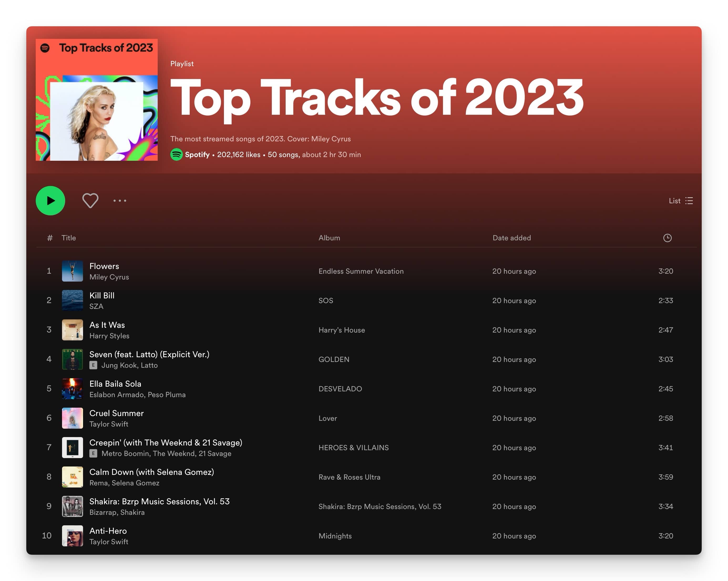Click the 3:59 duration of Calm Down
Screen dimensions: 728x581
665,477
